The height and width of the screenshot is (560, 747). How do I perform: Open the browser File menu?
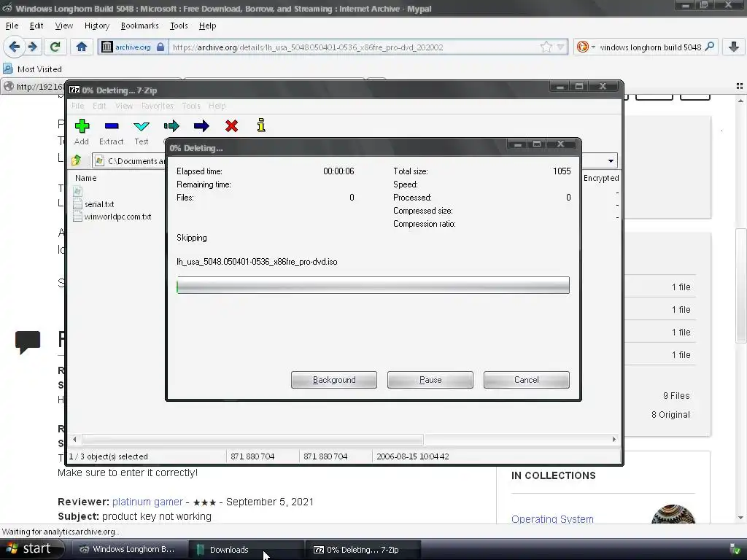[x=12, y=26]
